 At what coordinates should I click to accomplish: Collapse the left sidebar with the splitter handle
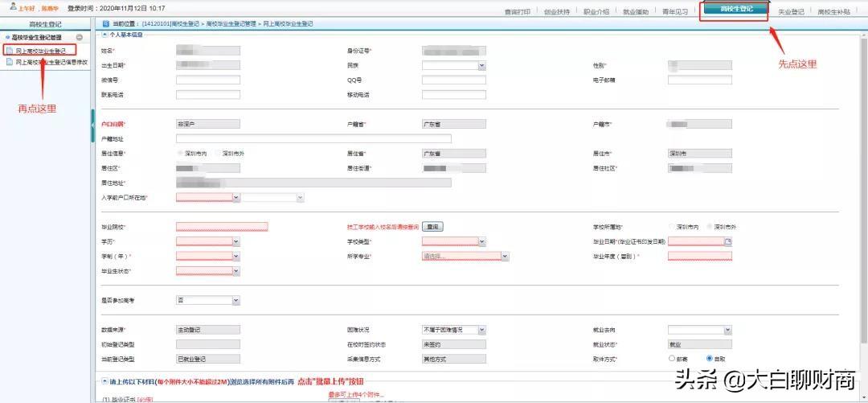92,126
